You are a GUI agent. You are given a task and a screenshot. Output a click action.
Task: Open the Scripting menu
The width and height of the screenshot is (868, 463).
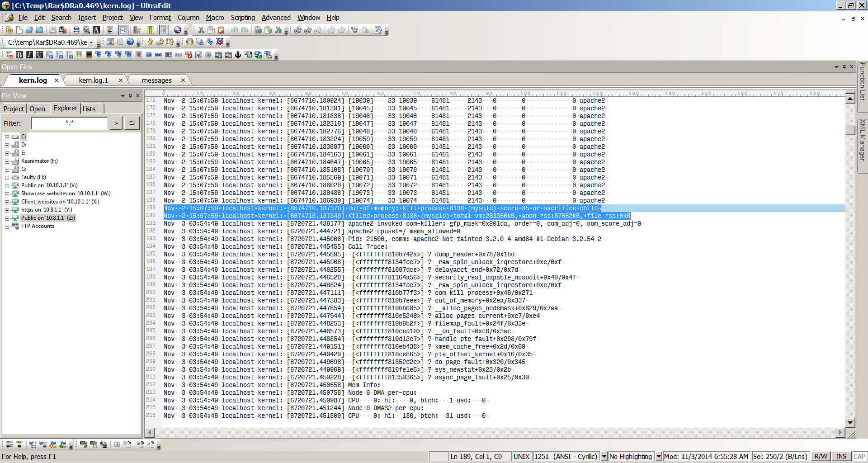click(243, 17)
